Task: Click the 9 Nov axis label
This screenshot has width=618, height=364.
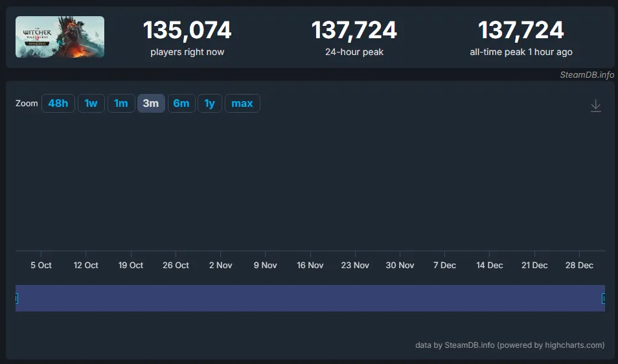Action: coord(265,265)
